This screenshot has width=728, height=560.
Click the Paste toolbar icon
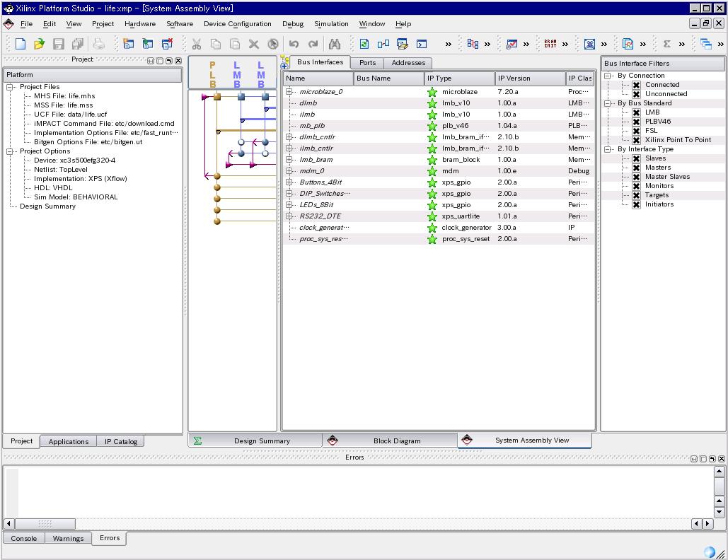click(x=235, y=44)
